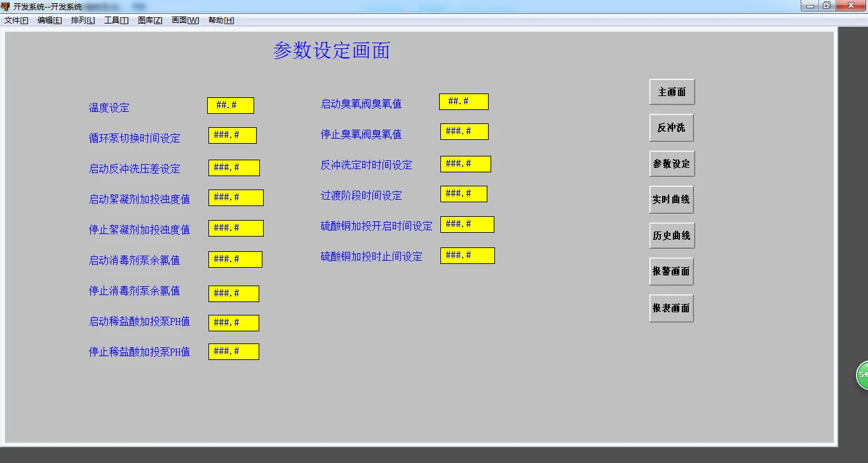Click the application icon in the title bar
Screen dimensions: 868x463
pos(6,6)
